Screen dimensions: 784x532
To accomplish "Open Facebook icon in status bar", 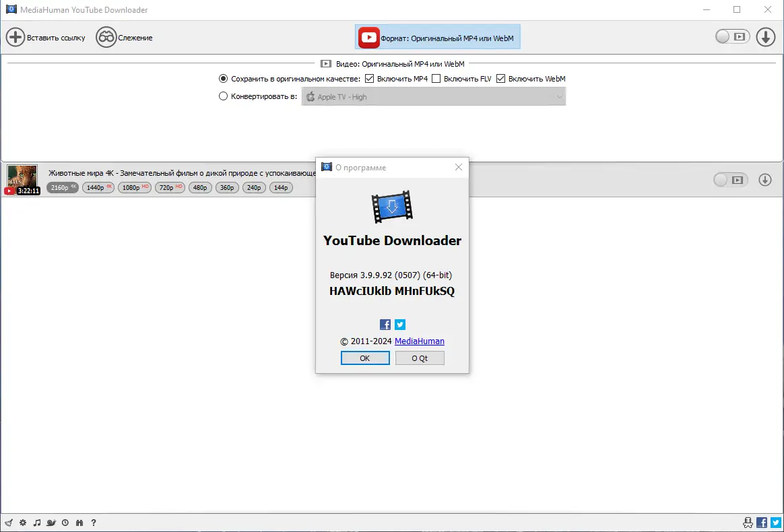I will (x=762, y=523).
